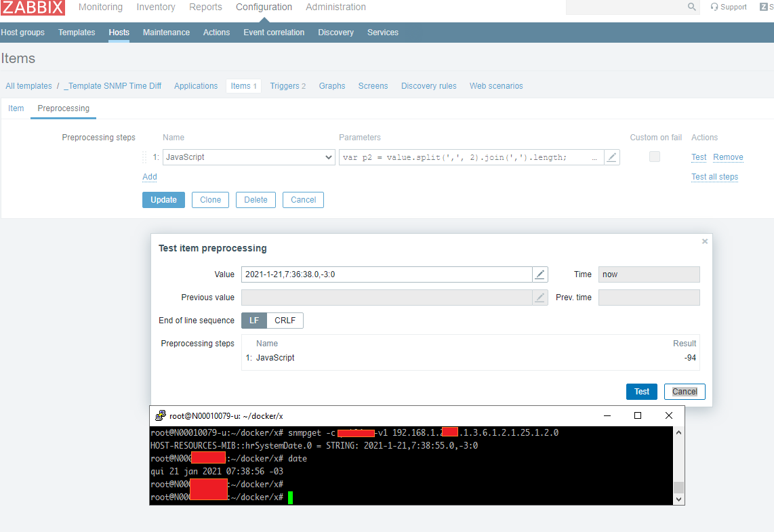Image resolution: width=774 pixels, height=532 pixels.
Task: Select LF end of line sequence
Action: point(254,321)
